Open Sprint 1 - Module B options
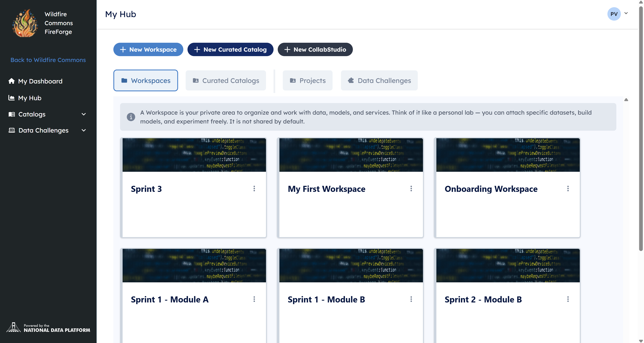This screenshot has width=644, height=343. pos(411,299)
